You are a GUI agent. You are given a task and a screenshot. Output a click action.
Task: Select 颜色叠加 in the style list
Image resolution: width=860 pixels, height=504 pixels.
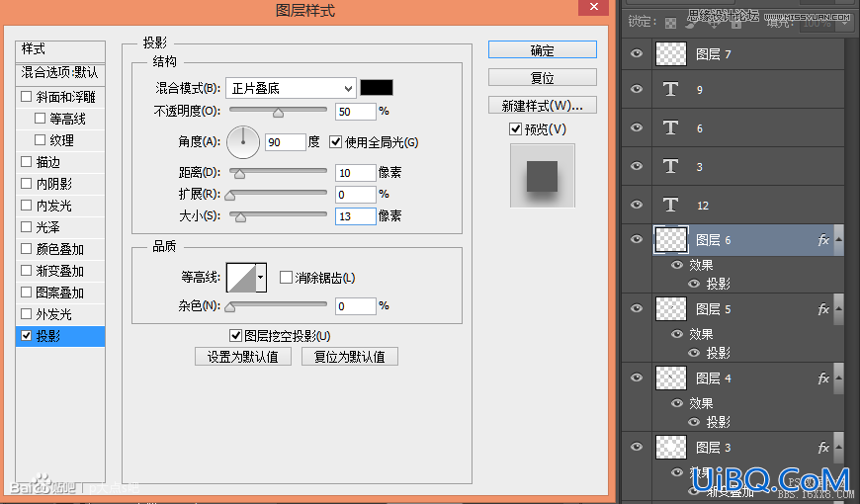[60, 249]
